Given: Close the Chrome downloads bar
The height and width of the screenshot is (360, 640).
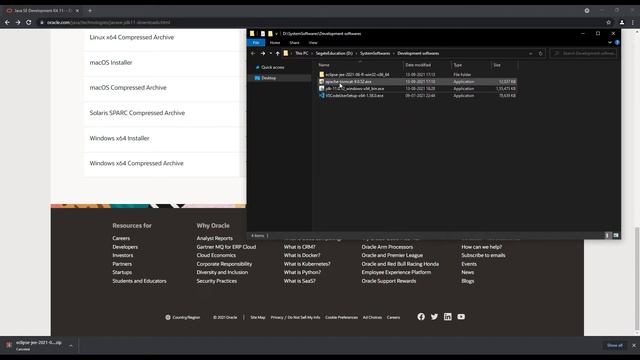Looking at the screenshot, I should pyautogui.click(x=634, y=346).
